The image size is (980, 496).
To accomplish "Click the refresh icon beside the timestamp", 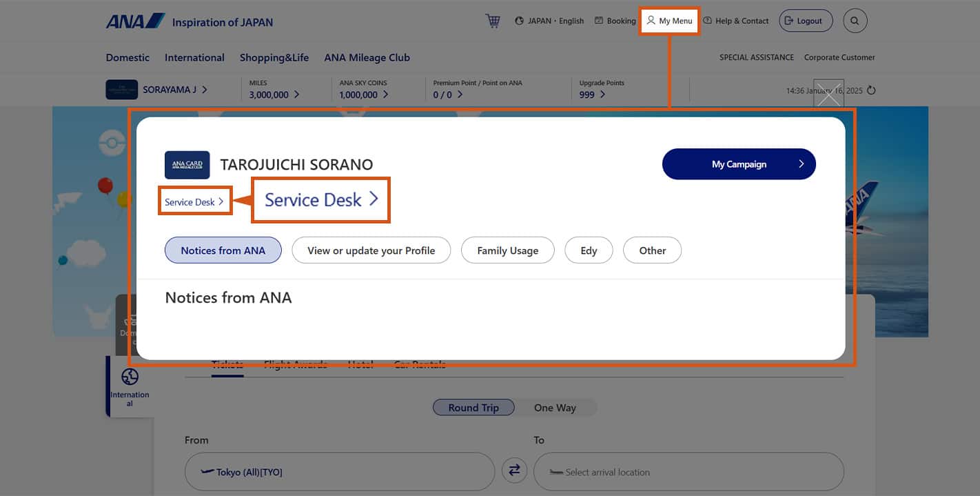I will (x=871, y=90).
